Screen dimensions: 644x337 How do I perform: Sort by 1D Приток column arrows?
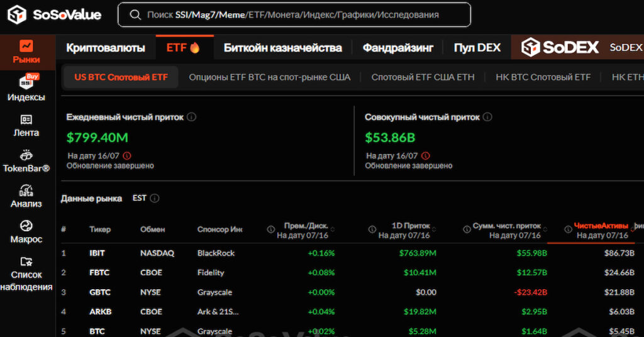pos(434,229)
